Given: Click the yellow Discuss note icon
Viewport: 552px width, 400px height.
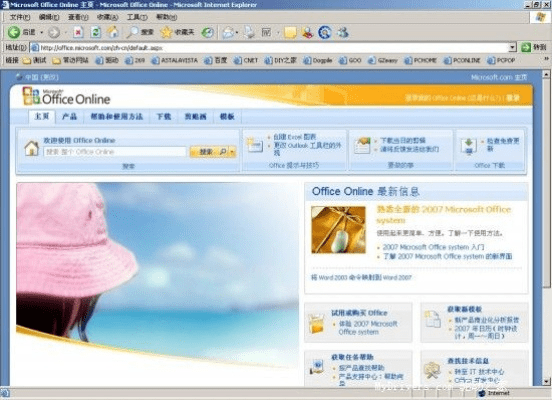Looking at the screenshot, I should tap(290, 32).
